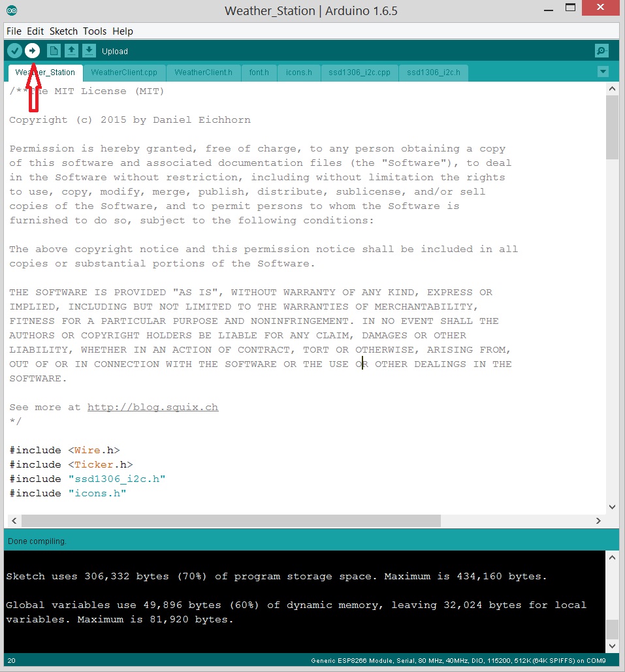Click horizontal scrollbar right arrow
This screenshot has width=625, height=672.
tap(598, 520)
